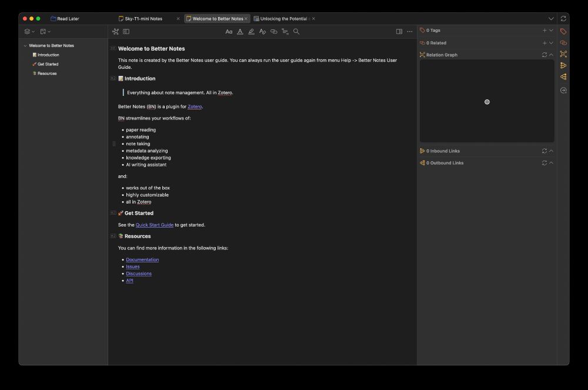Open the Documentation link
Viewport: 588px width, 390px height.
(x=142, y=259)
